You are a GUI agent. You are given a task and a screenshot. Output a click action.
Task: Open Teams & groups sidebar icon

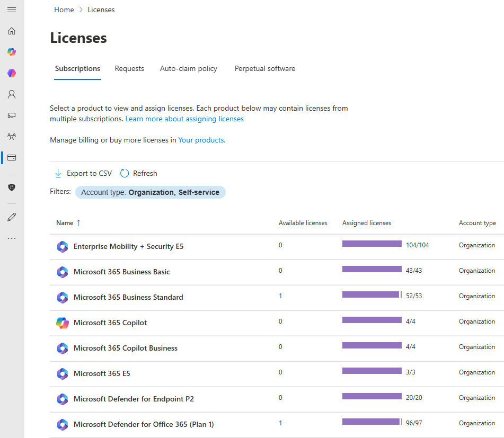12,137
